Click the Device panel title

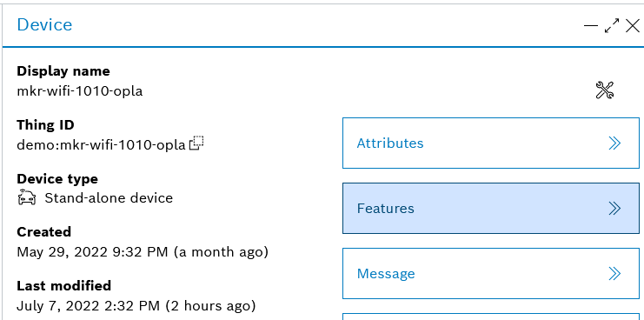point(45,24)
